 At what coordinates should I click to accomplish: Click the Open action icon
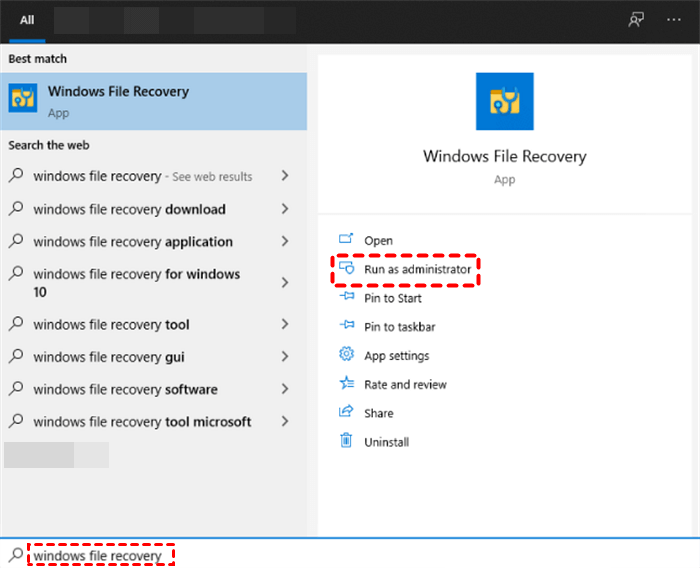pyautogui.click(x=346, y=240)
